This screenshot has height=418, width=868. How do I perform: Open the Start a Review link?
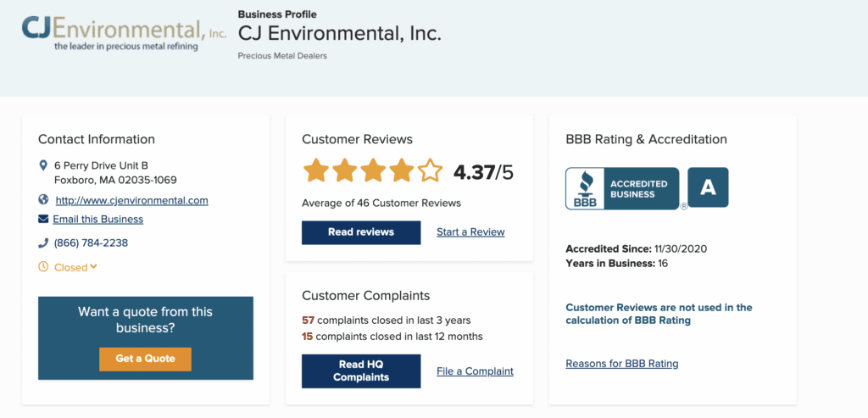click(470, 232)
